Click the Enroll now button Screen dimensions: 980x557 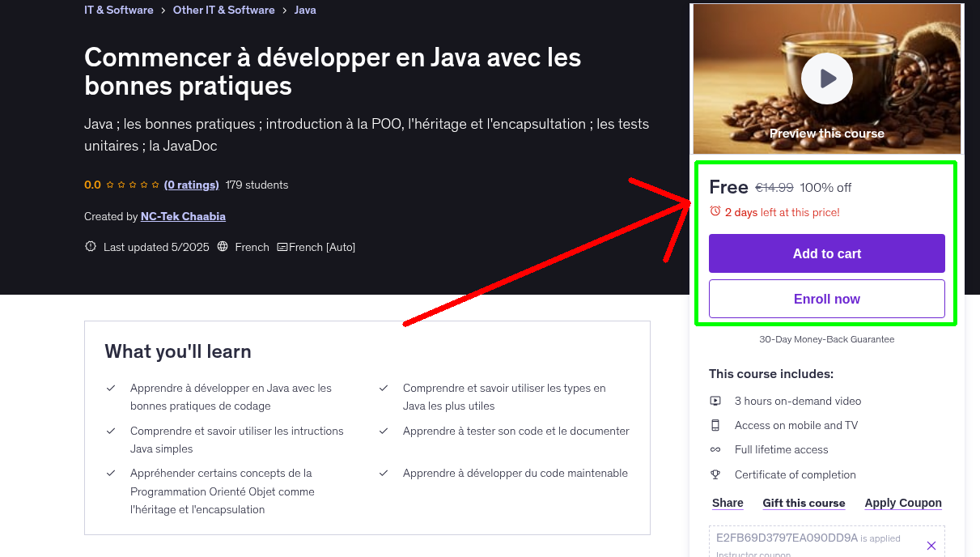[x=826, y=298]
